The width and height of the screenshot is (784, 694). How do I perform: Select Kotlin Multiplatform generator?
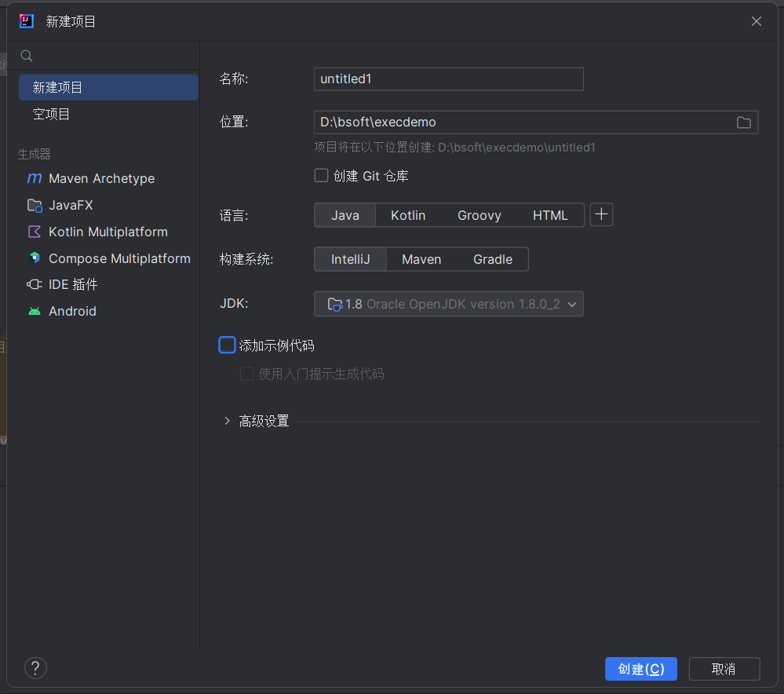[108, 232]
